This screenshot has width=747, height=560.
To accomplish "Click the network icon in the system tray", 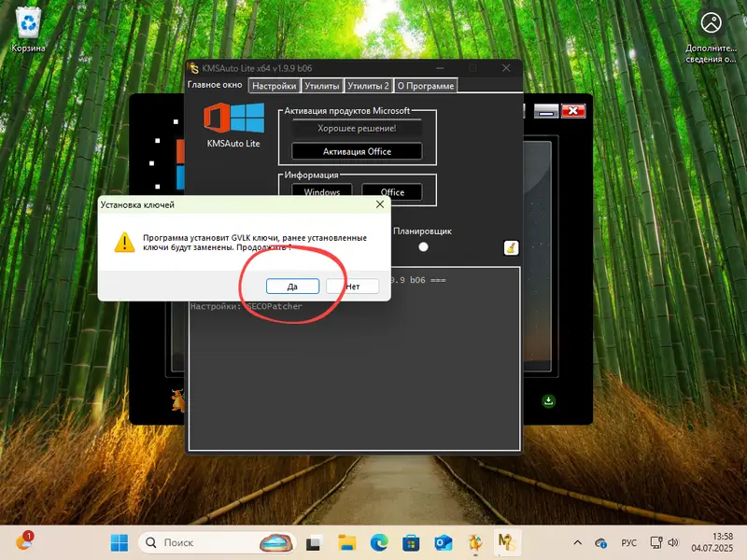I will tap(657, 542).
